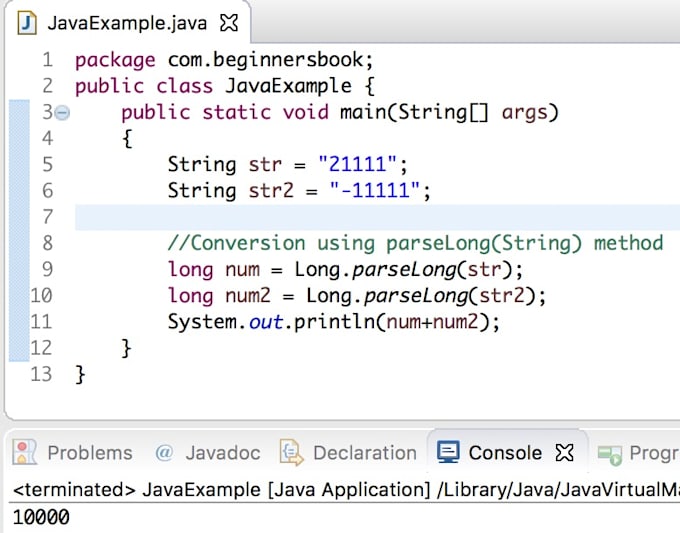Click the Javadoc @ icon
This screenshot has height=533, width=680.
click(164, 453)
